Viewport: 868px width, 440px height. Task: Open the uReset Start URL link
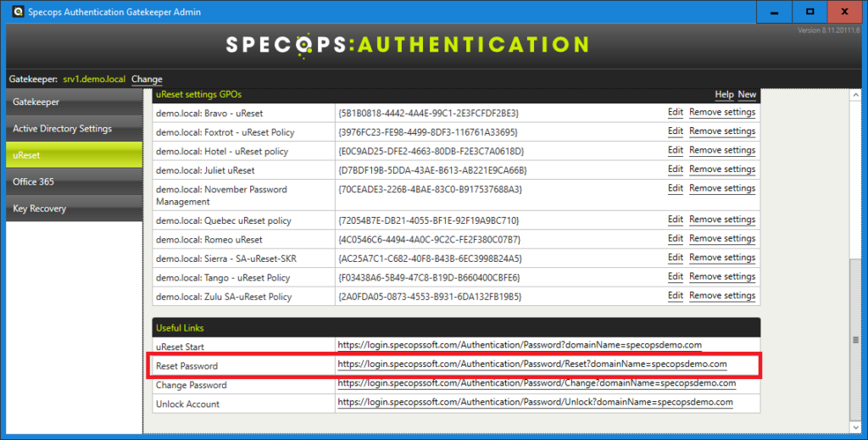520,345
